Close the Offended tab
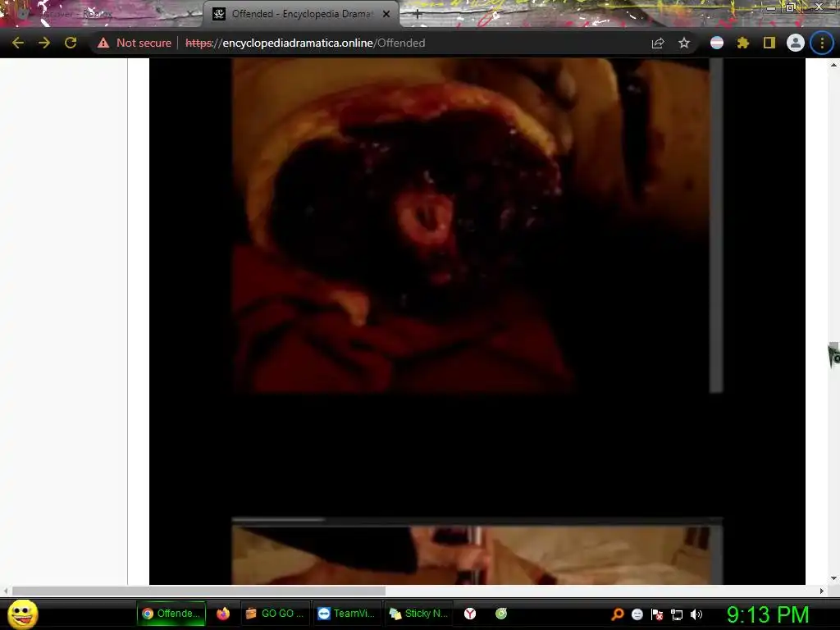The image size is (840, 630). 386,15
